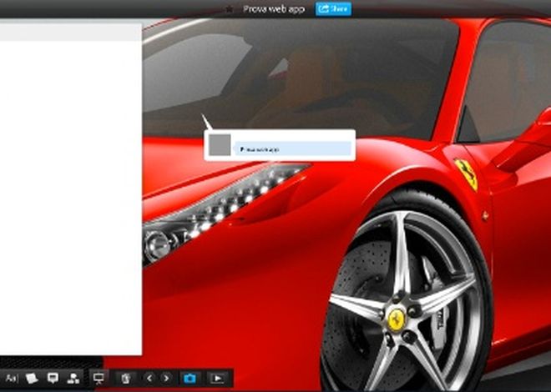Select the speech bubble comment tool

point(53,378)
